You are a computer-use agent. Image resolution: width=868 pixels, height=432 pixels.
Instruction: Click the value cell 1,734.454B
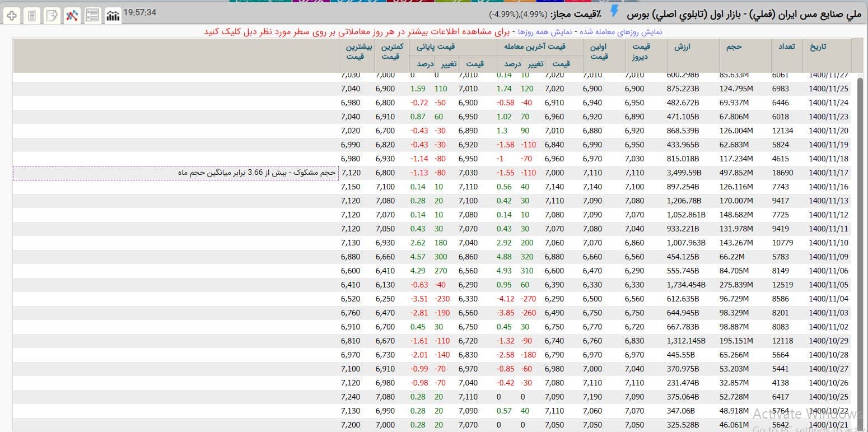(x=686, y=285)
